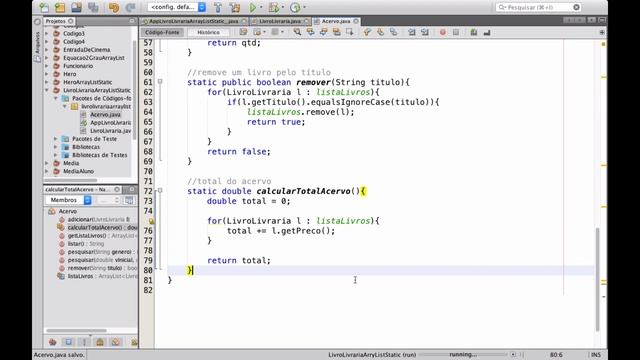Click the Shift Line Left editor icon

(x=411, y=32)
